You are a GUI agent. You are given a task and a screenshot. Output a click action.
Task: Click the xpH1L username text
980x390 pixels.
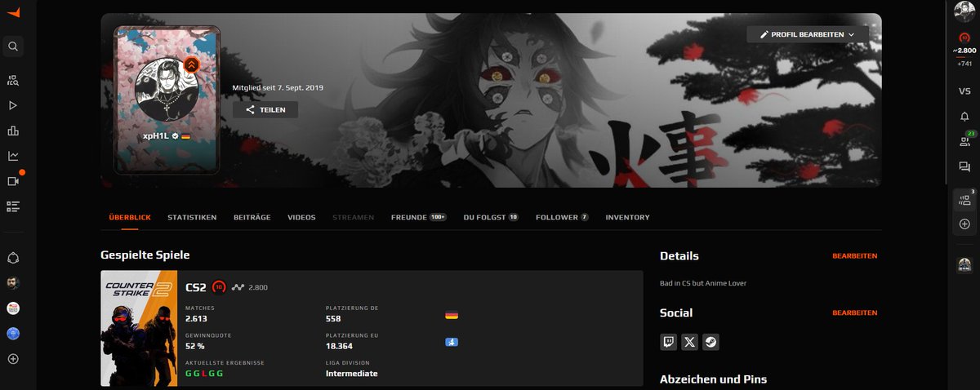coord(155,137)
